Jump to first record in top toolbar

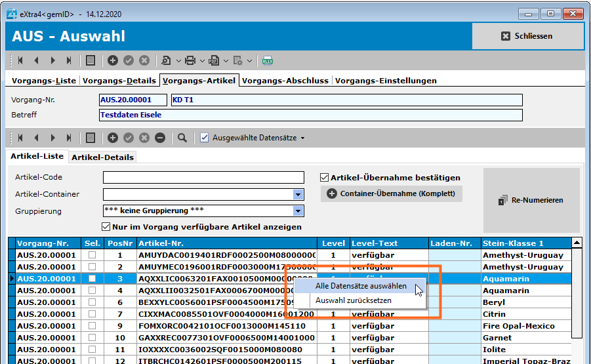point(20,60)
